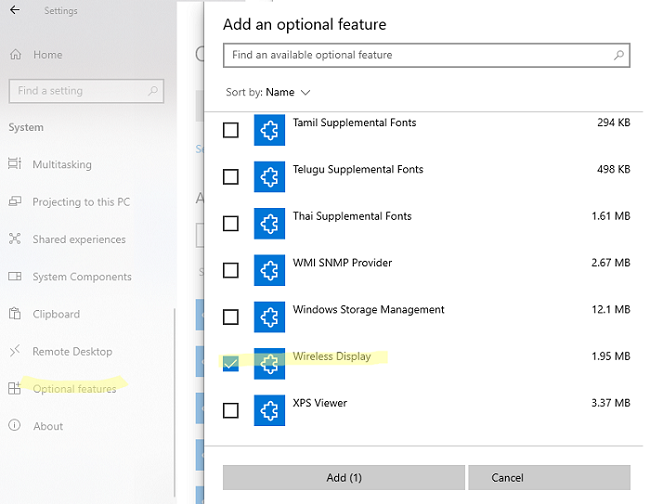Viewport: 650px width, 504px height.
Task: Open the Sort by Name dropdown
Action: 268,92
